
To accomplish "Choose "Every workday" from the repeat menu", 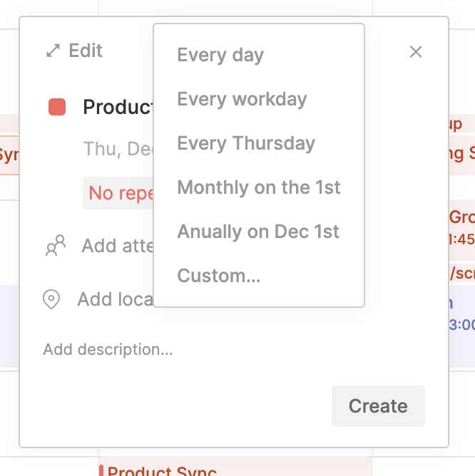I will pyautogui.click(x=242, y=99).
